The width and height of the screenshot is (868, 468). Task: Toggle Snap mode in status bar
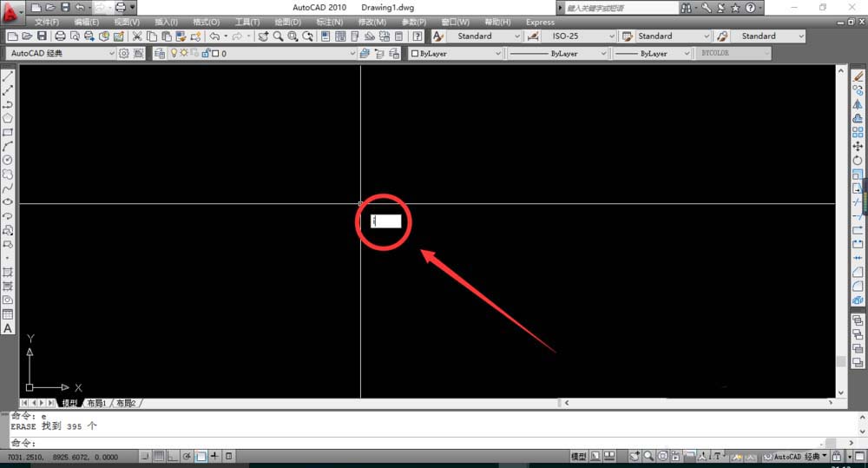pyautogui.click(x=145, y=457)
